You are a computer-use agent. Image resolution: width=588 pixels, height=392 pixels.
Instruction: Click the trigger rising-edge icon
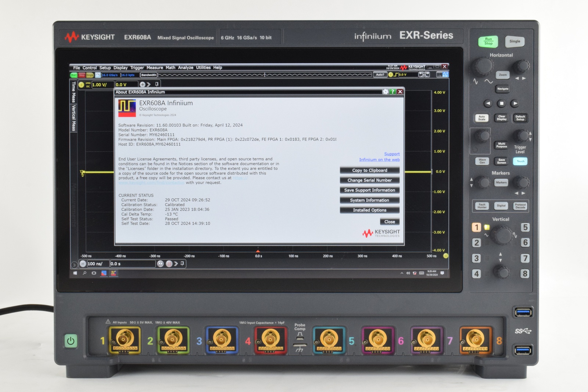pos(396,75)
